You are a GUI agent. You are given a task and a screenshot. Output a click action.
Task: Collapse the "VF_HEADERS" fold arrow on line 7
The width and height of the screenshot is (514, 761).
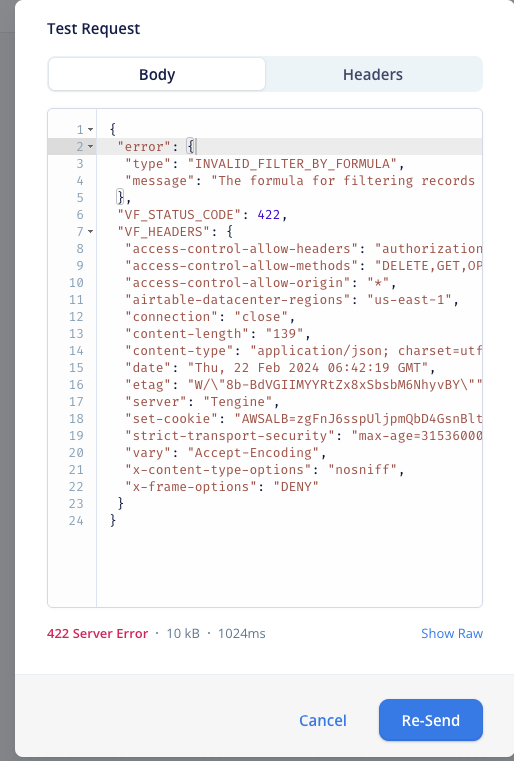coord(91,232)
